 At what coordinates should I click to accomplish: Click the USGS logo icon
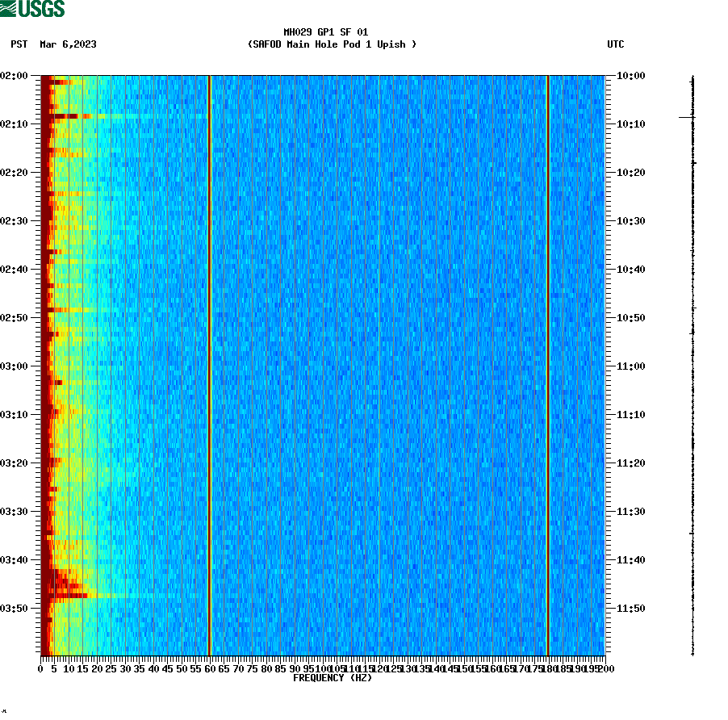tap(32, 9)
